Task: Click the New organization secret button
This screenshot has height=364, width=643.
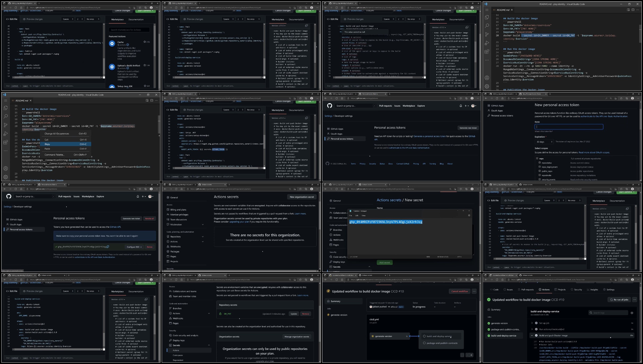Action: pos(302,197)
